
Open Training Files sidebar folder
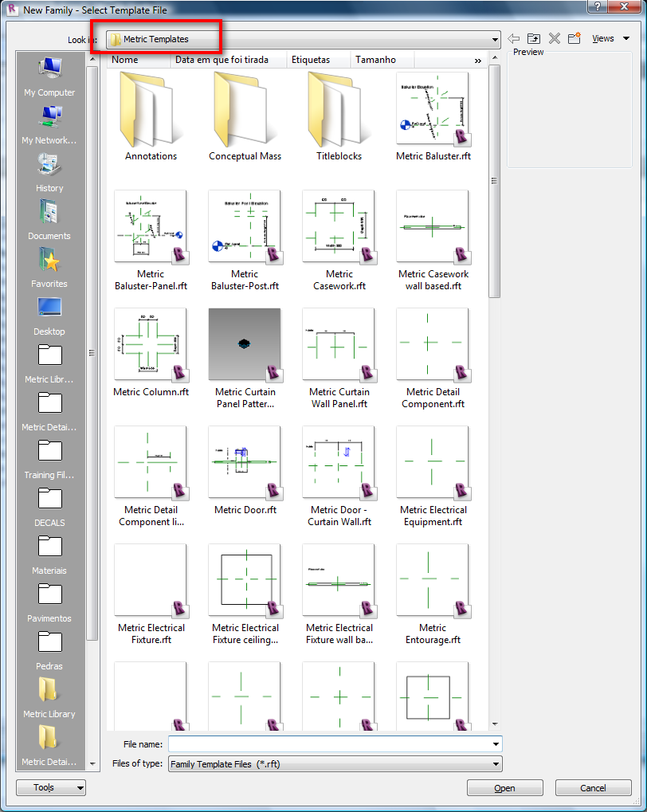pyautogui.click(x=49, y=459)
